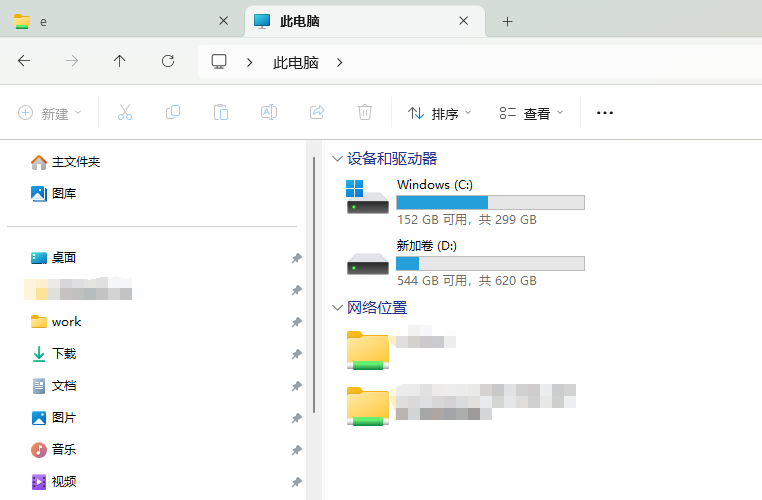Open 文档 in the sidebar

(x=53, y=386)
